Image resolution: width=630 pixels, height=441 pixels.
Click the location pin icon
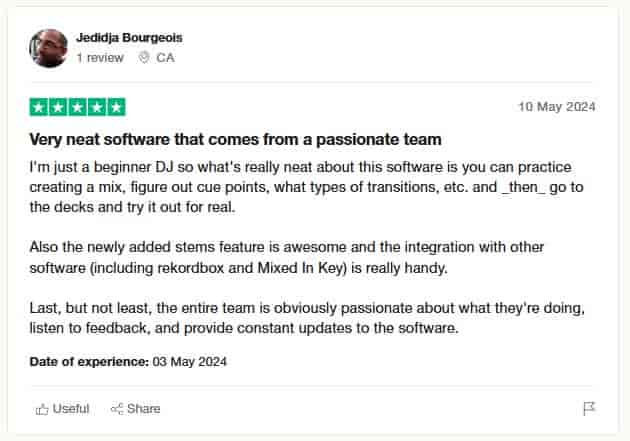(145, 58)
